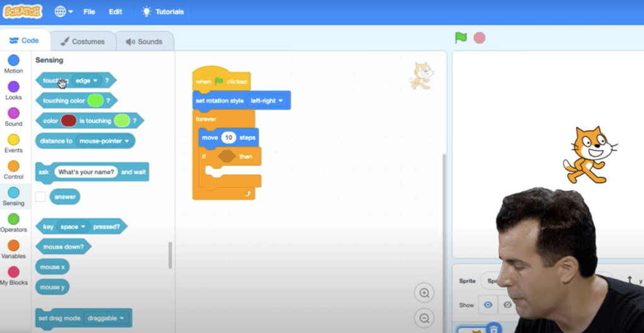
Task: Enable the answer reporter checkbox
Action: tap(40, 197)
